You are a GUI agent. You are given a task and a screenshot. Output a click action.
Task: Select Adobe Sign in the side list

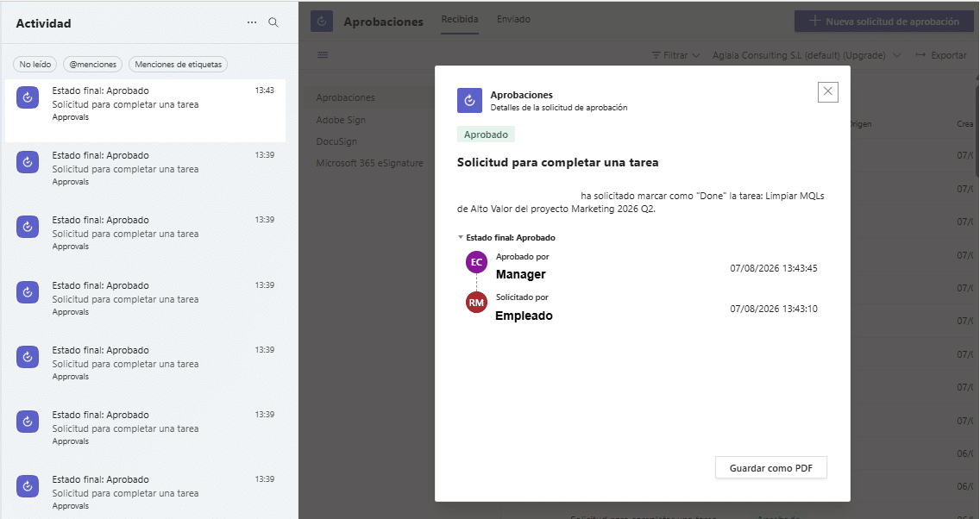point(341,120)
